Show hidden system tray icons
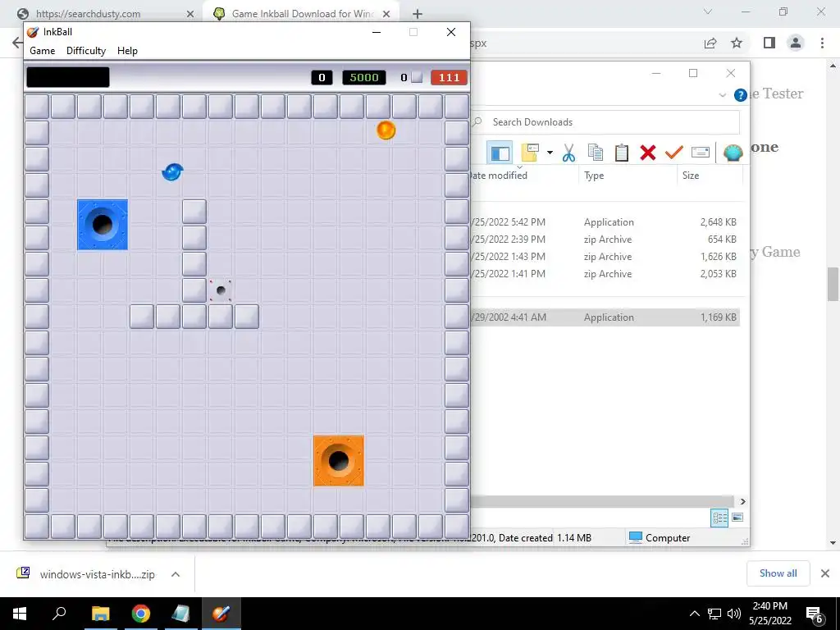 (x=694, y=614)
